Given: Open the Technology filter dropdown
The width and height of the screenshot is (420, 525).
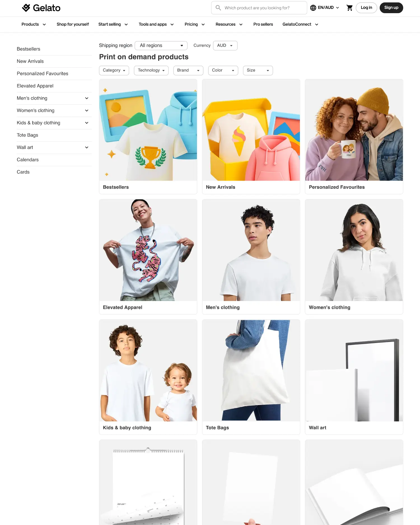Looking at the screenshot, I should point(151,71).
